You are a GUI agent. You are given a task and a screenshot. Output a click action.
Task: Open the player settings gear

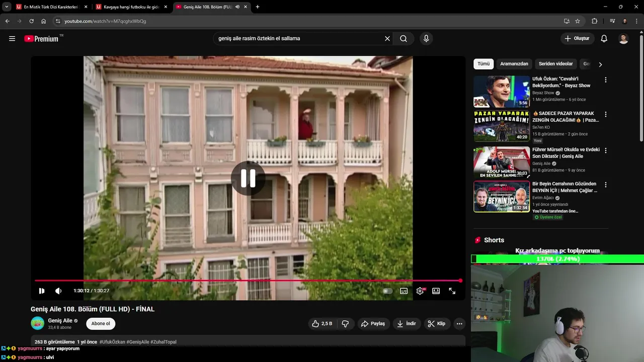click(420, 291)
